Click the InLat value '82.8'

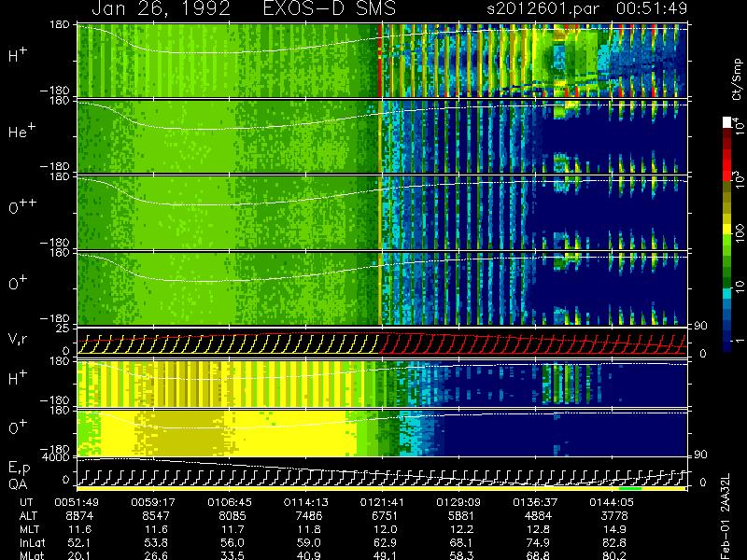point(615,543)
